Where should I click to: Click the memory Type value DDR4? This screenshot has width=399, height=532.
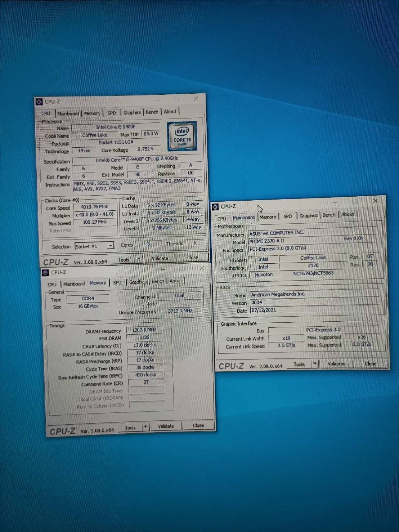(88, 299)
